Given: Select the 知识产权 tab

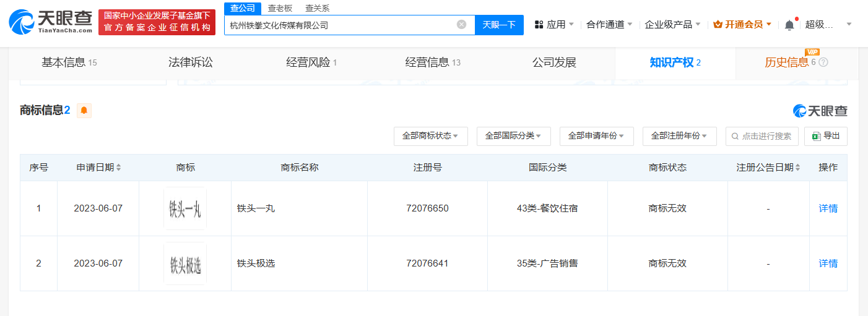Looking at the screenshot, I should click(x=675, y=62).
